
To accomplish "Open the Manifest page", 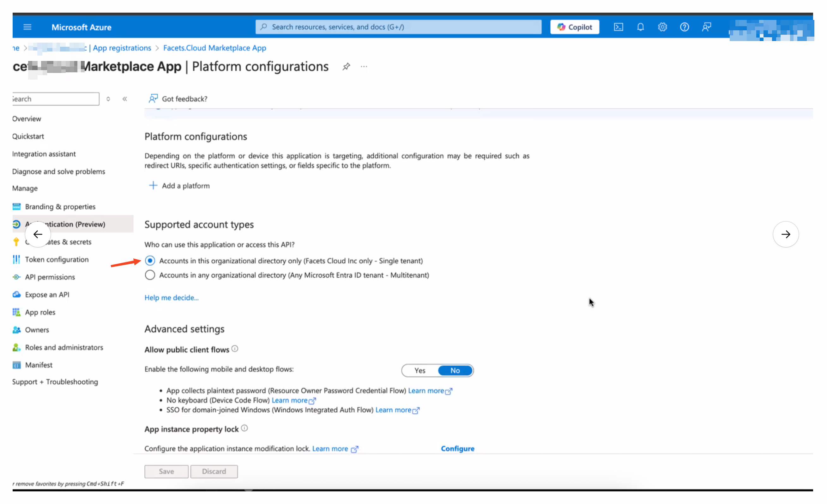I will click(39, 365).
